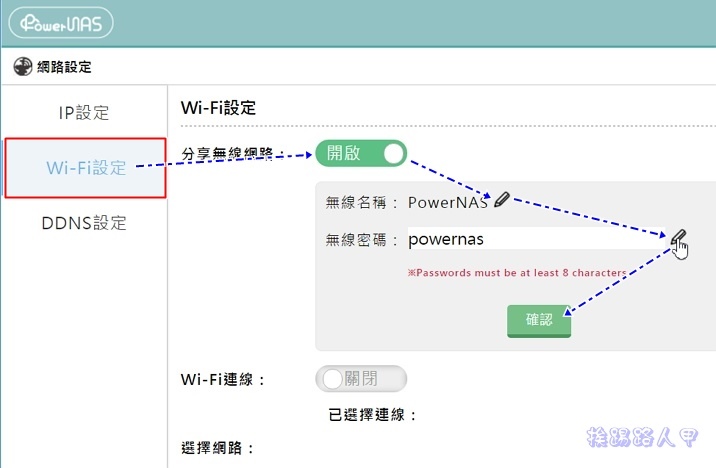Switch to the DDNS設定 tab
The image size is (716, 468).
[x=84, y=223]
